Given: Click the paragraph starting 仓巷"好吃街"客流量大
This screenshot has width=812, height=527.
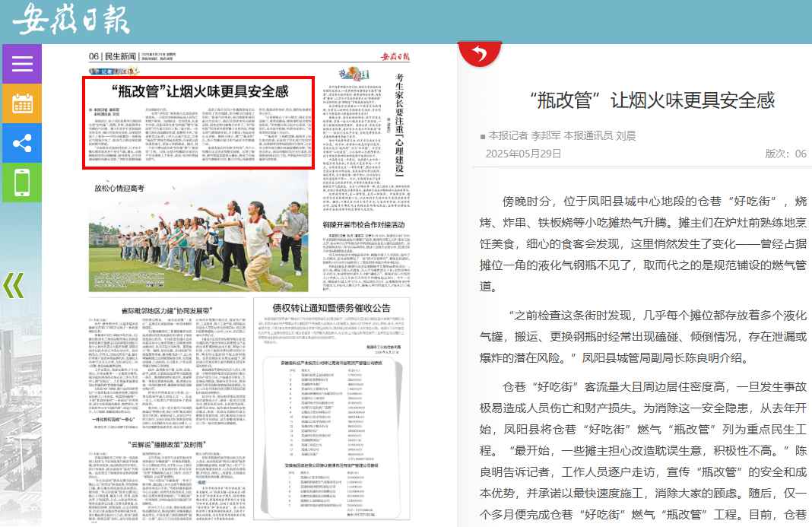Looking at the screenshot, I should [x=643, y=450].
